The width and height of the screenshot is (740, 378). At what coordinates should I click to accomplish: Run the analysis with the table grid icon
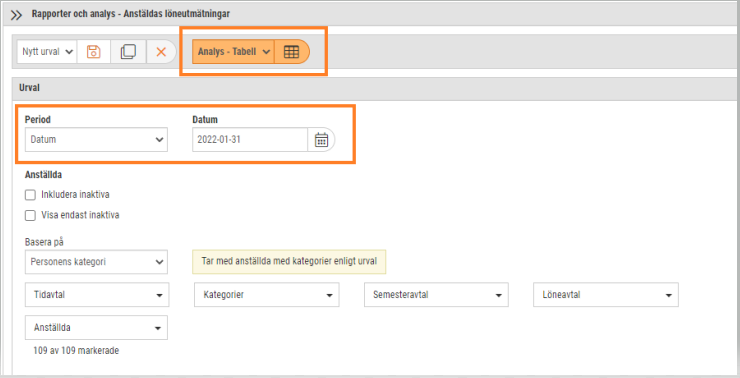click(291, 51)
